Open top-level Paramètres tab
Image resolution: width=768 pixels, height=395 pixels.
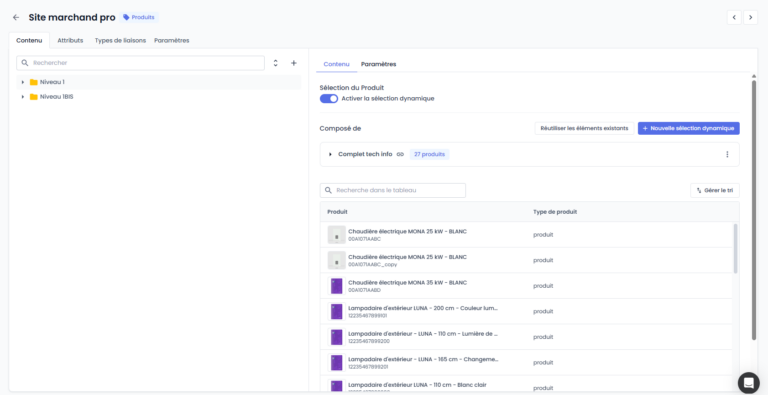[171, 41]
